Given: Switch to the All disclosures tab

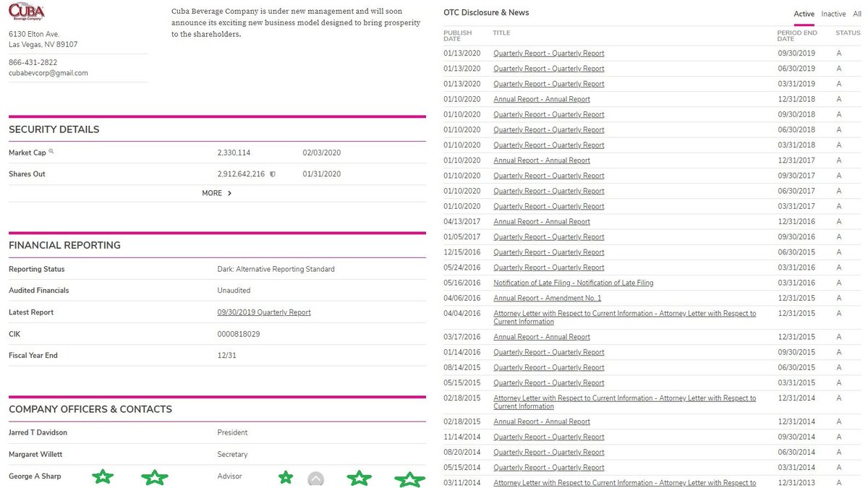Looking at the screenshot, I should 856,14.
